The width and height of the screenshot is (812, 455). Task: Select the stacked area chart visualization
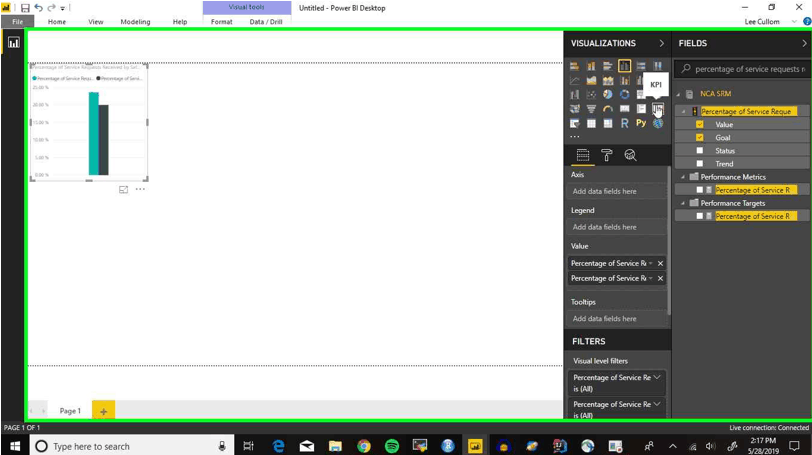607,80
